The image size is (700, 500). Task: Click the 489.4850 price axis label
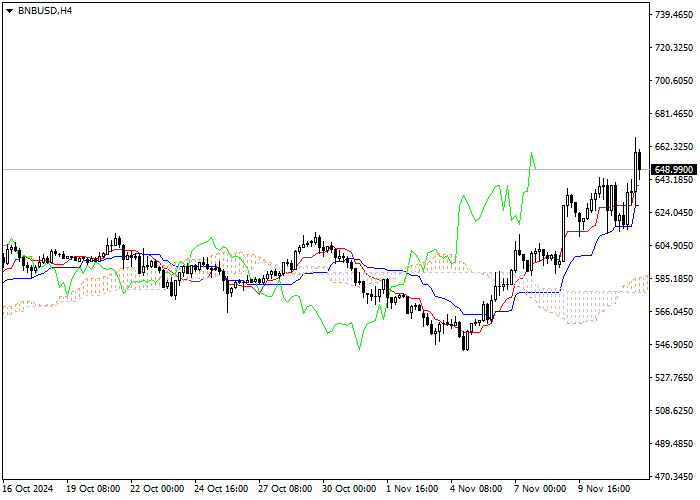674,443
